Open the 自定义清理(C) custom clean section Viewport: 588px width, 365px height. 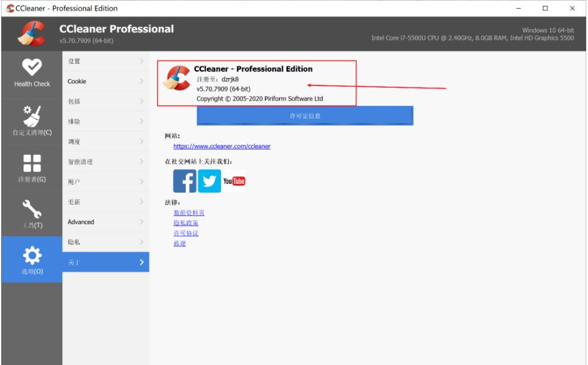click(32, 120)
